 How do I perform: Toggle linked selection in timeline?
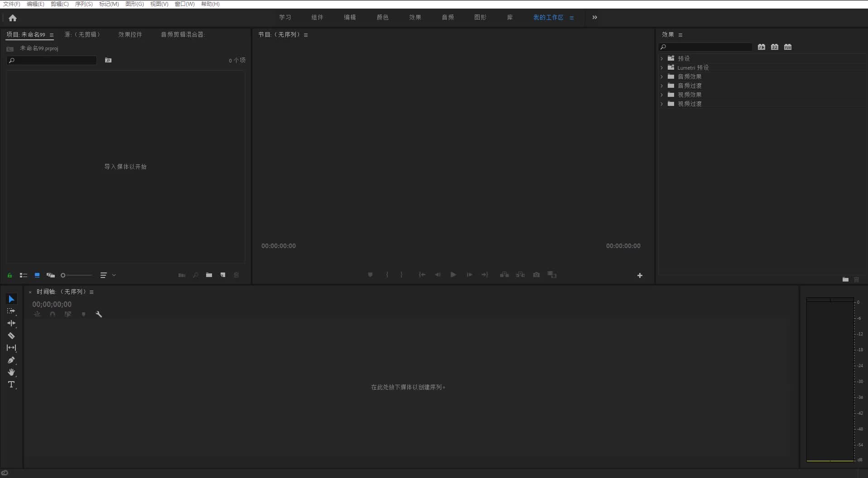pyautogui.click(x=68, y=314)
